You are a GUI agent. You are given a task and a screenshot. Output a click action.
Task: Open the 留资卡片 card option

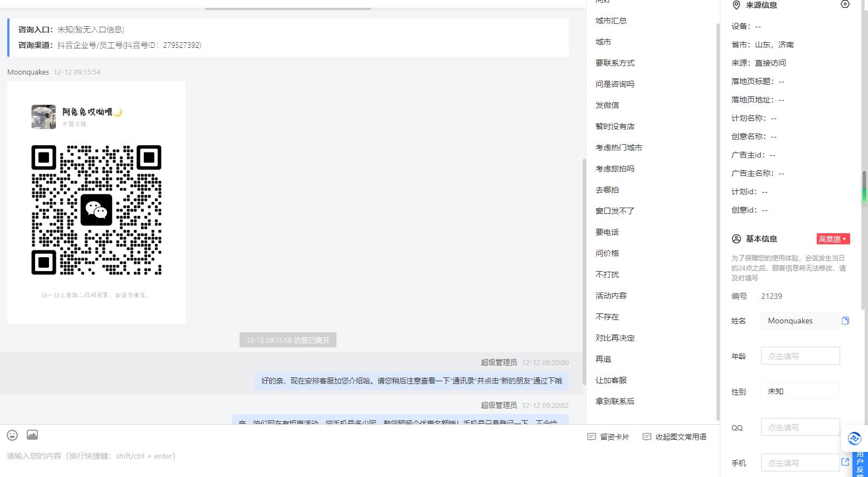(x=608, y=437)
